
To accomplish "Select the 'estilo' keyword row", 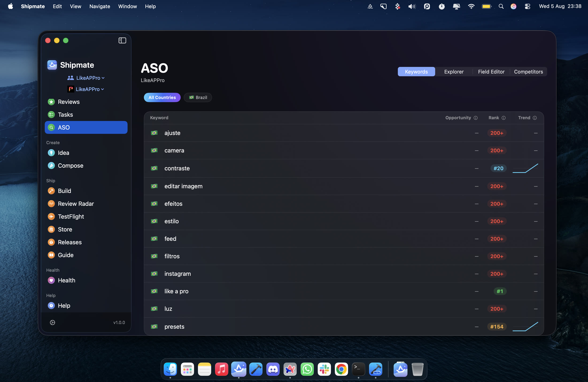I will pyautogui.click(x=344, y=221).
